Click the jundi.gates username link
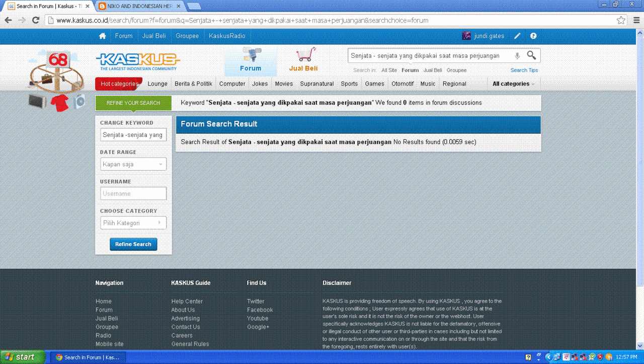Image resolution: width=644 pixels, height=364 pixels. click(489, 36)
